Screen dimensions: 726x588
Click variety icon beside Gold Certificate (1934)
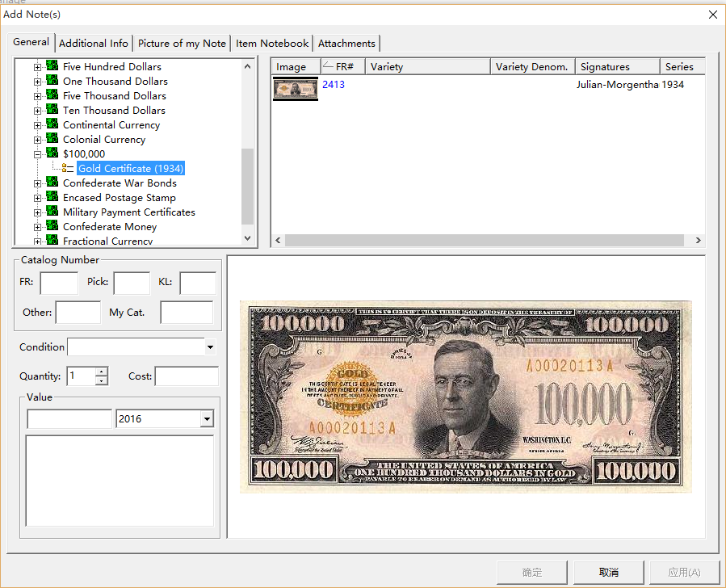68,168
